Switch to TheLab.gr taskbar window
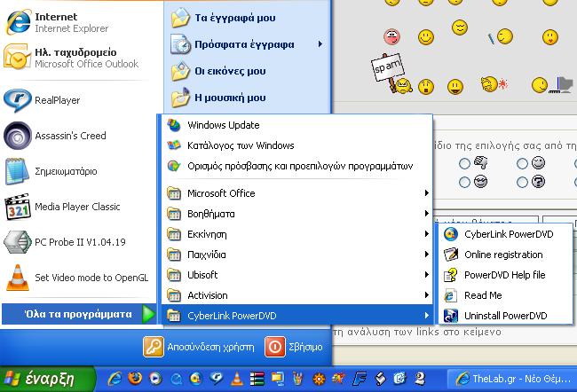The height and width of the screenshot is (392, 577). click(511, 379)
